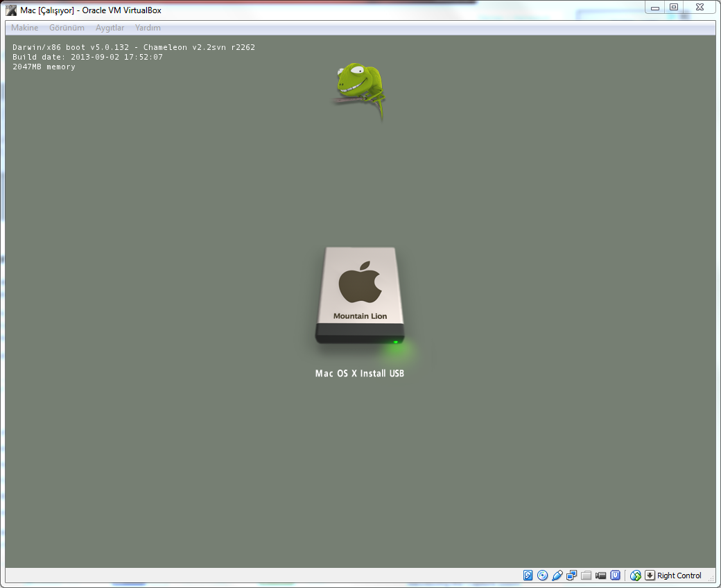Click the Darwin/x86 boot version text
721x588 pixels.
click(x=134, y=47)
